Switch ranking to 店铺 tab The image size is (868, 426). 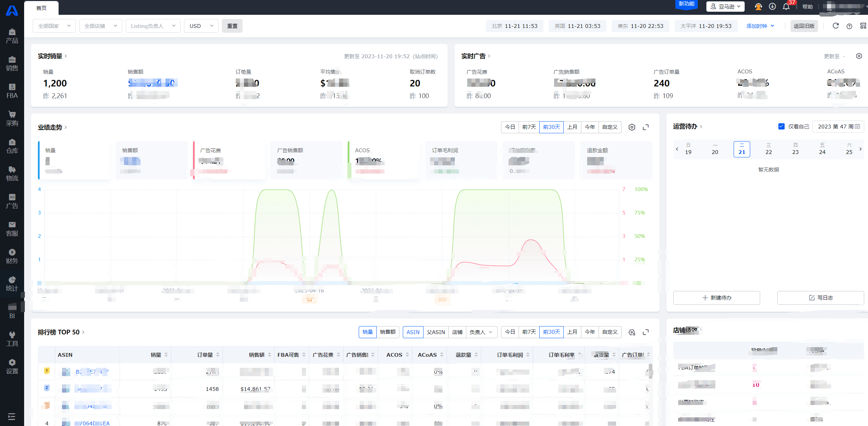pos(457,332)
